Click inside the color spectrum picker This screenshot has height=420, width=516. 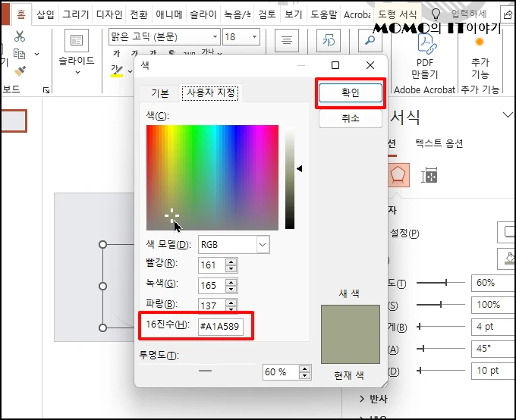point(212,177)
